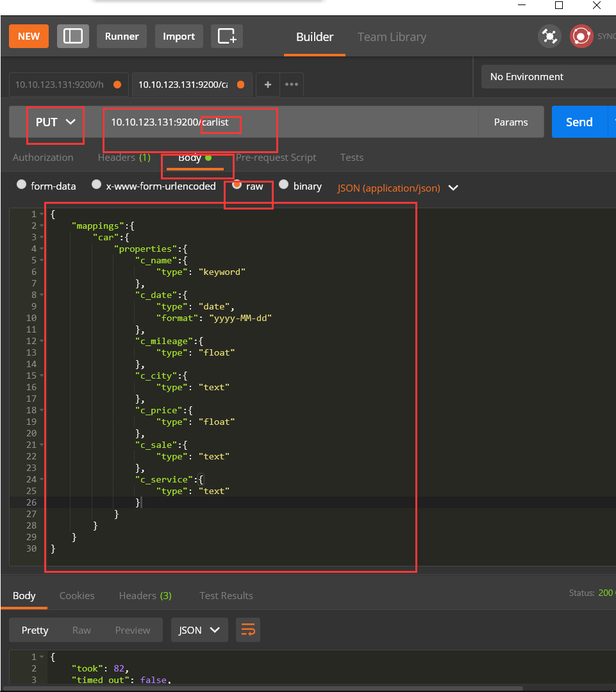Switch to Team Library tab
This screenshot has height=692, width=616.
click(x=392, y=37)
